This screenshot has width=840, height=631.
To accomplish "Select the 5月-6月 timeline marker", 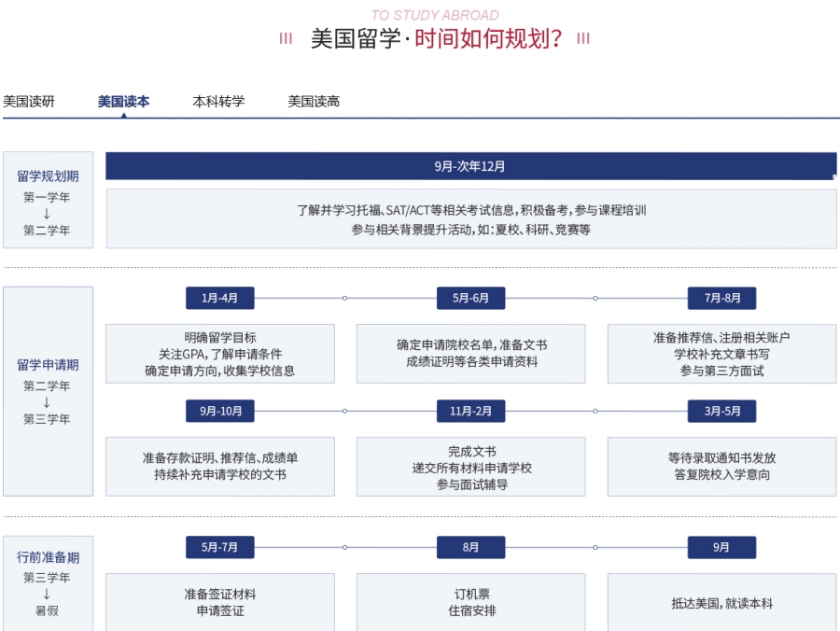I will point(470,299).
